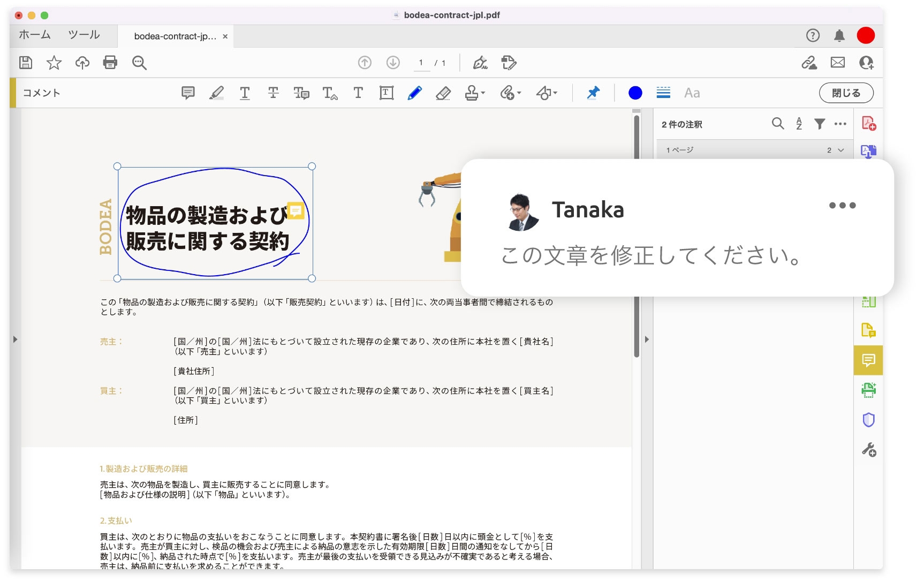Click the 閉じる button
924x582 pixels.
click(846, 93)
